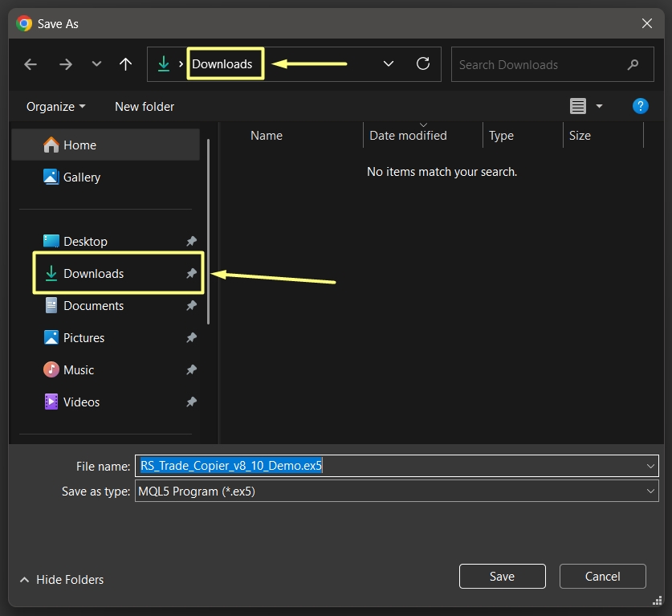
Task: Expand the view options dropdown arrow
Action: click(599, 106)
